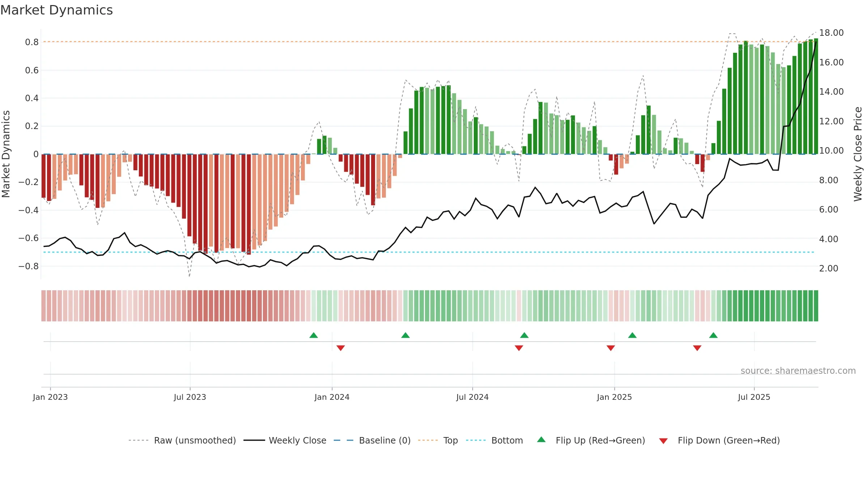868x488 pixels.
Task: Click the Market Dynamics y-axis title
Action: click(x=6, y=154)
